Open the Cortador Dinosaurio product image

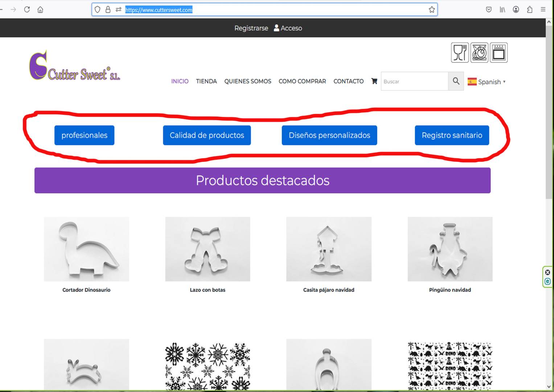(x=86, y=249)
